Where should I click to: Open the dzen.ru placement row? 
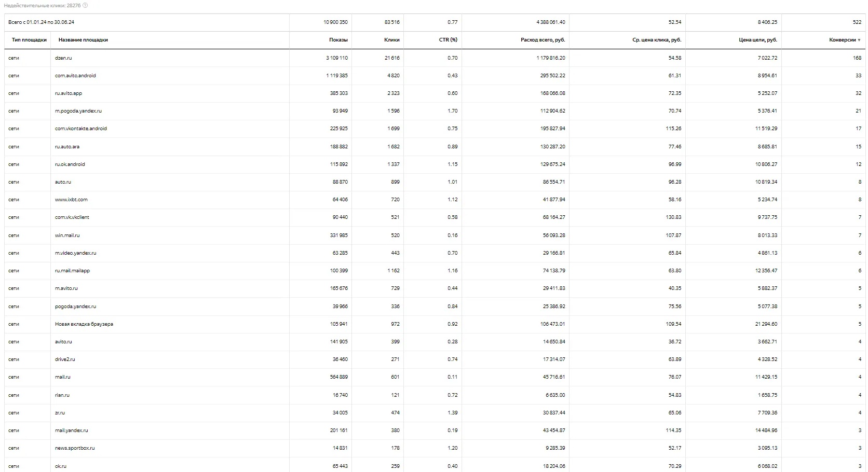[x=63, y=58]
